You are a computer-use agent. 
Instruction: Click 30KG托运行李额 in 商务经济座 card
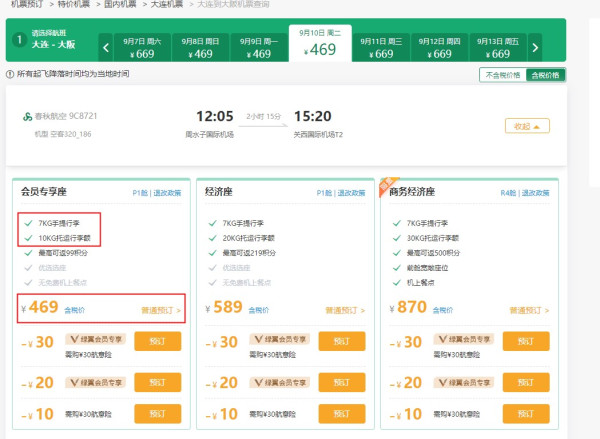click(x=433, y=238)
